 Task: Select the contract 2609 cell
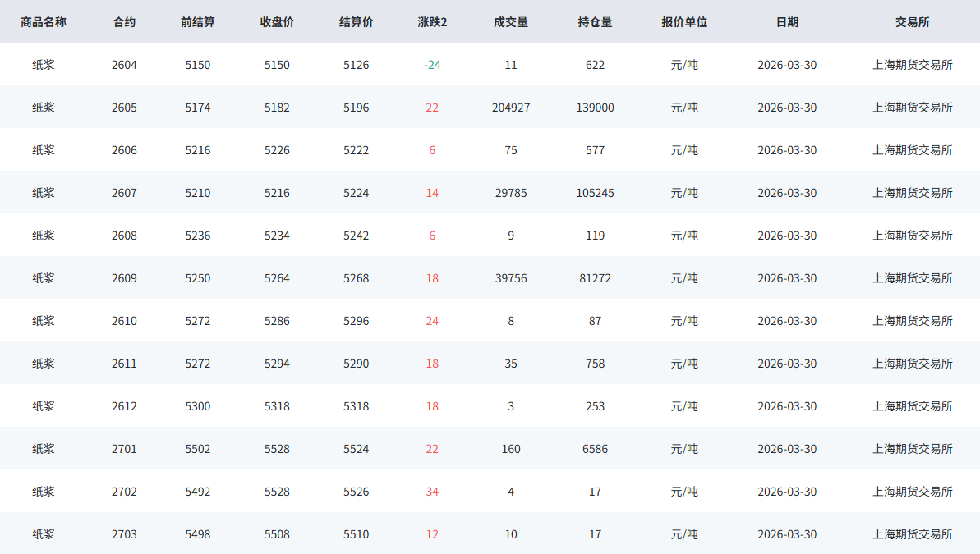coord(124,278)
